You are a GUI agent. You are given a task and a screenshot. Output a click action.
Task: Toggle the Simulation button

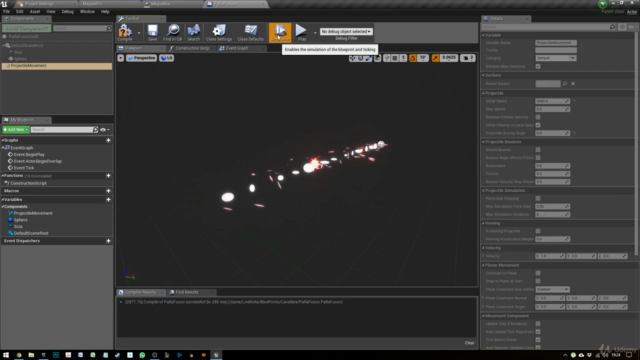(x=280, y=32)
